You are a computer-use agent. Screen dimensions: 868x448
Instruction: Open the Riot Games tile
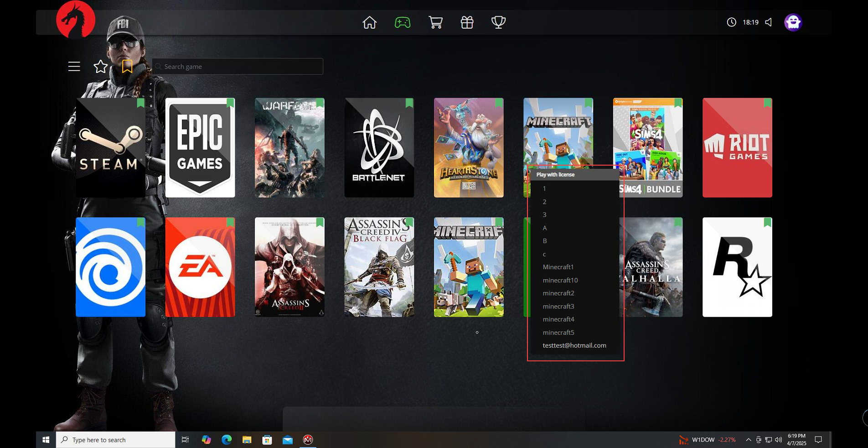tap(737, 148)
